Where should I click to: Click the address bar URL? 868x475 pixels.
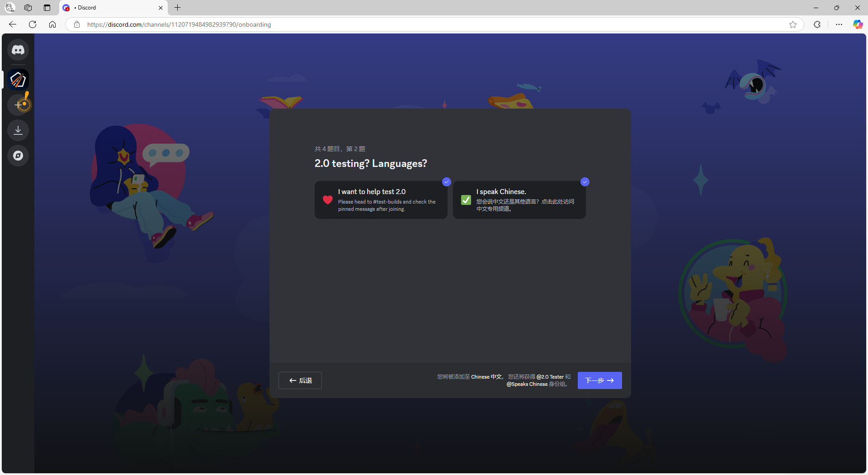179,24
